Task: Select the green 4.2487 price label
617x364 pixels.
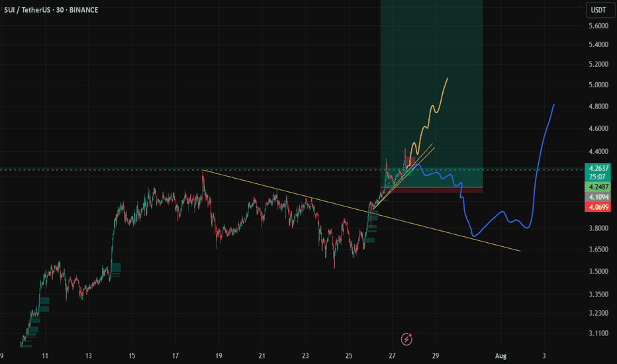Action: [x=598, y=187]
